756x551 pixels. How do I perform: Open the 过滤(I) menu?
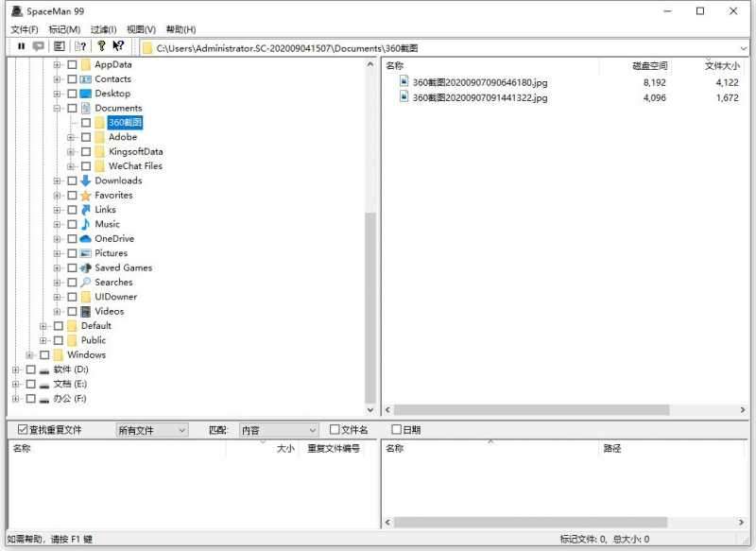click(x=103, y=29)
